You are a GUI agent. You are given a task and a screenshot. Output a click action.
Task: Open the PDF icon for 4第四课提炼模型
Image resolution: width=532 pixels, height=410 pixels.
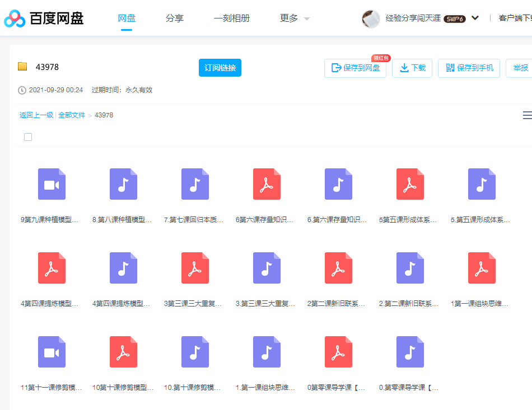pos(52,268)
